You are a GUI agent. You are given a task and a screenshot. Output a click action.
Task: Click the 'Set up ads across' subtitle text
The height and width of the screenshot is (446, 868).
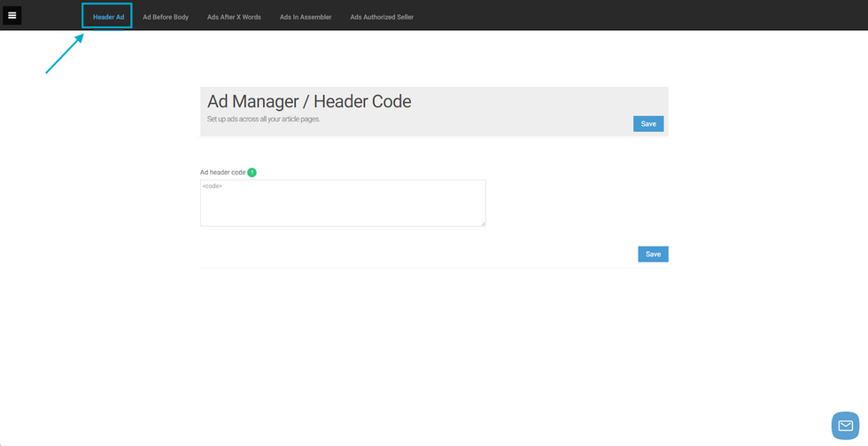click(263, 119)
